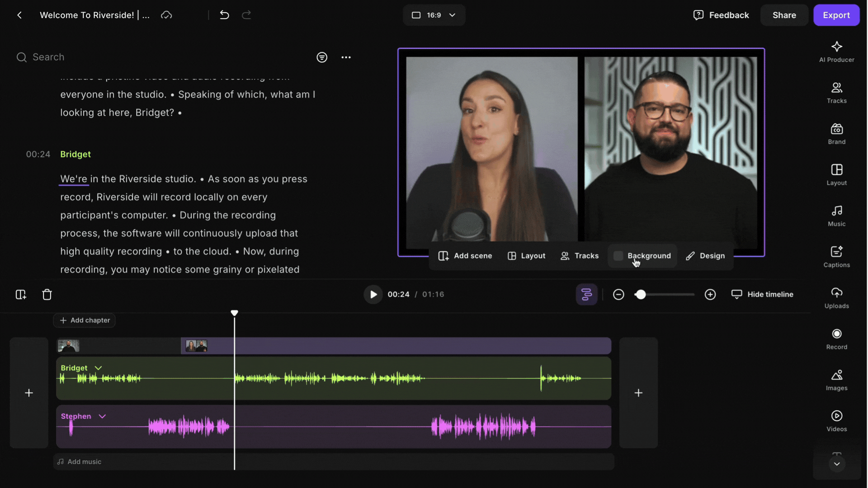Open the Brand sidebar panel
Screen dimensions: 868x488
point(836,134)
